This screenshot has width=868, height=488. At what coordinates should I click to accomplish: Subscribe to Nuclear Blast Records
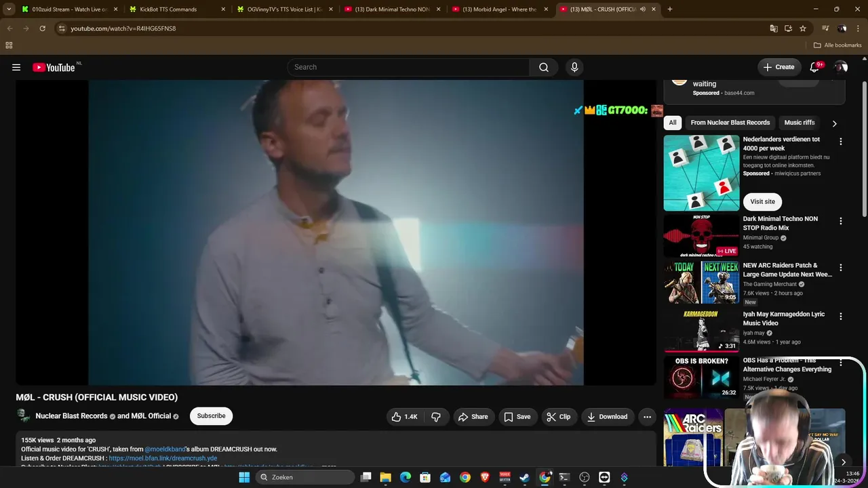pyautogui.click(x=211, y=416)
